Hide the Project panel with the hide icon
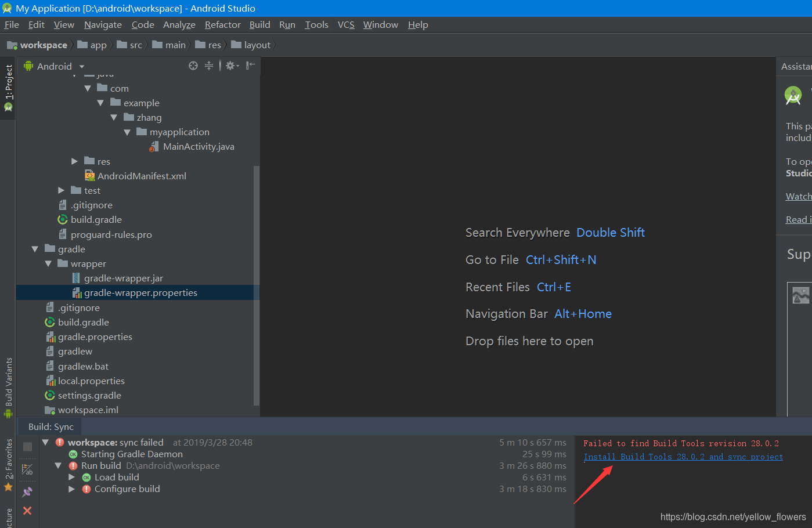 [x=250, y=66]
